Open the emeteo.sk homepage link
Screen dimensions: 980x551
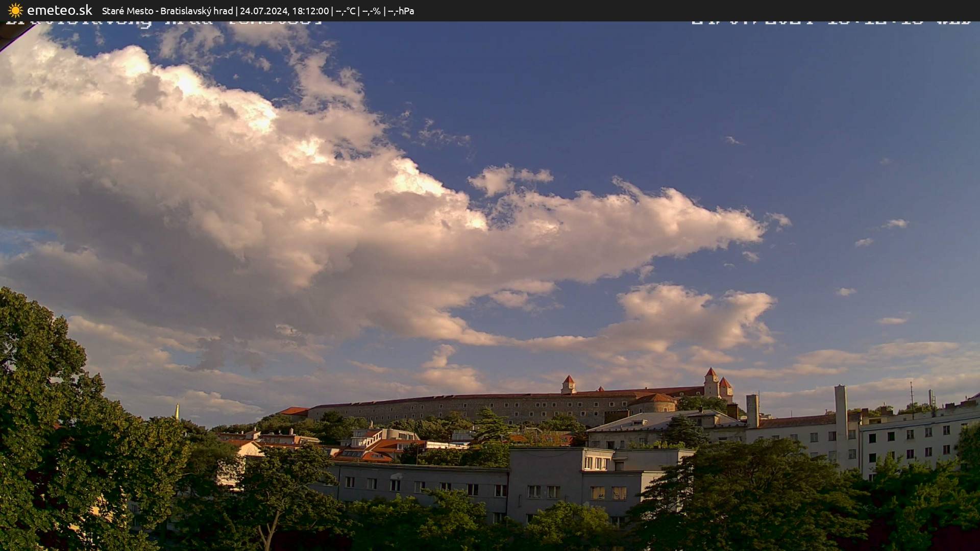pyautogui.click(x=60, y=10)
